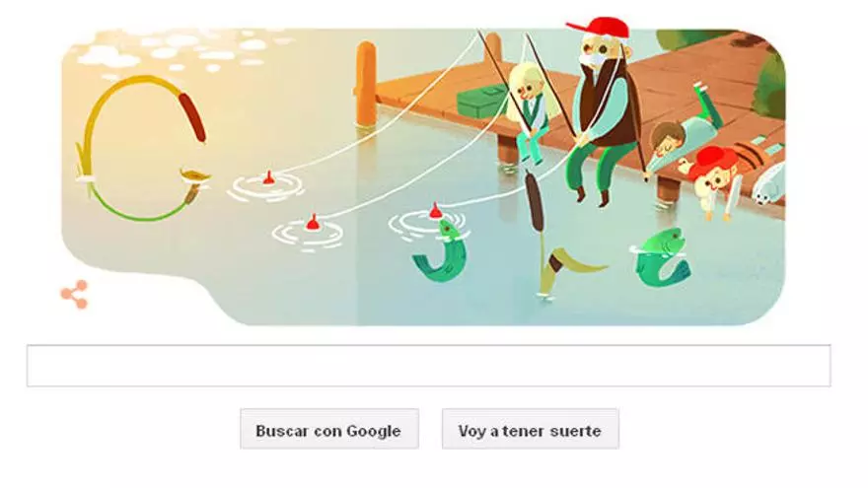
Task: Focus the Google search input field
Action: (428, 365)
